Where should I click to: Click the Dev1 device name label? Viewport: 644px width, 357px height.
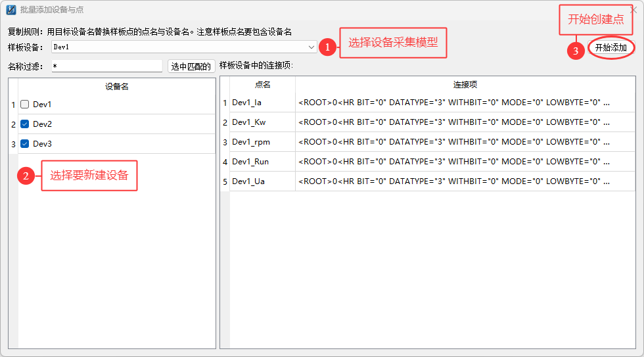[x=42, y=105]
